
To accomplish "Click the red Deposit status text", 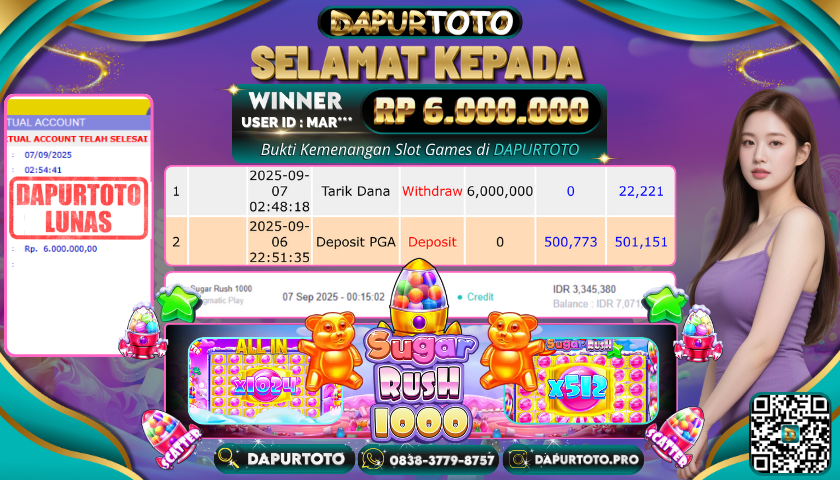I will pyautogui.click(x=432, y=242).
